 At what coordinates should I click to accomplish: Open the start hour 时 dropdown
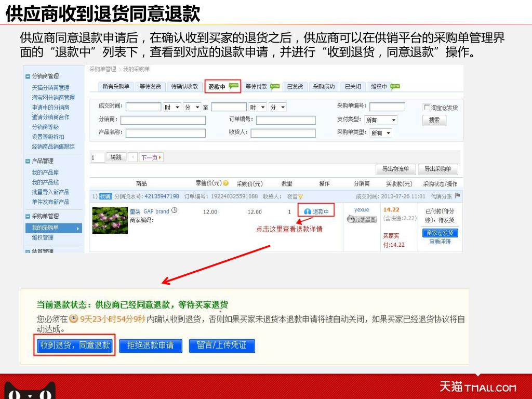[x=172, y=107]
